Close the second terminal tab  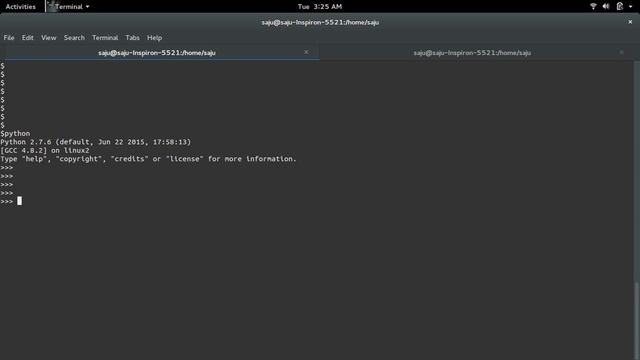[622, 52]
